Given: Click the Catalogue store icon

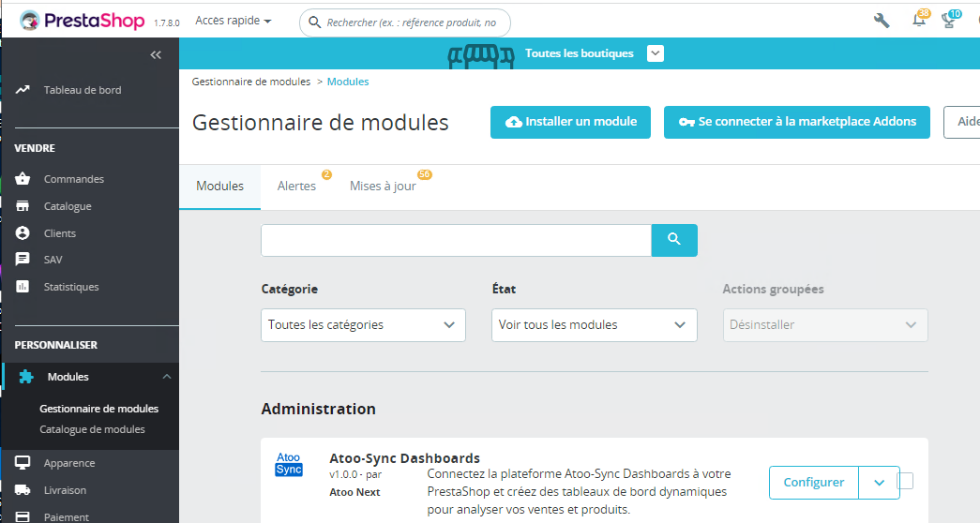Looking at the screenshot, I should 22,206.
